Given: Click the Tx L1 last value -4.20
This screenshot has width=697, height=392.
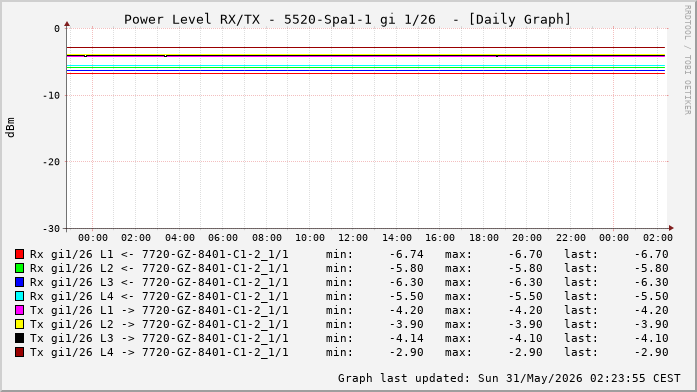Looking at the screenshot, I should [x=651, y=310].
